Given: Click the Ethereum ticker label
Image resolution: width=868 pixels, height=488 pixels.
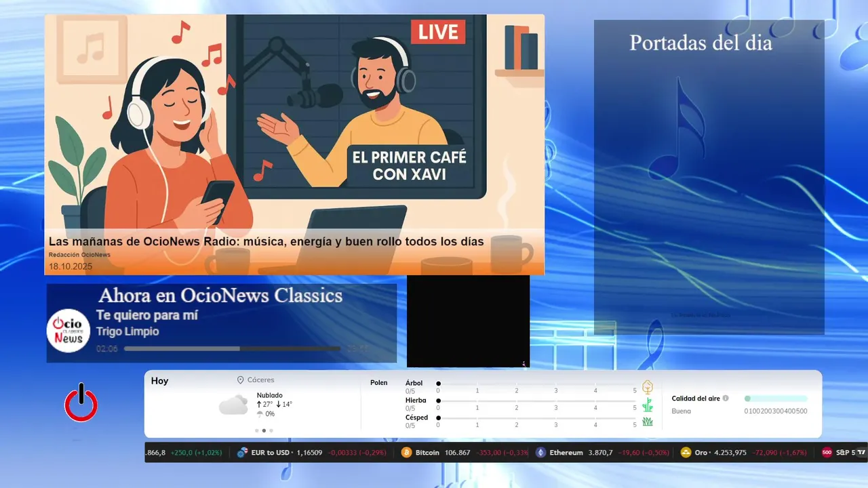Looking at the screenshot, I should click(566, 453).
